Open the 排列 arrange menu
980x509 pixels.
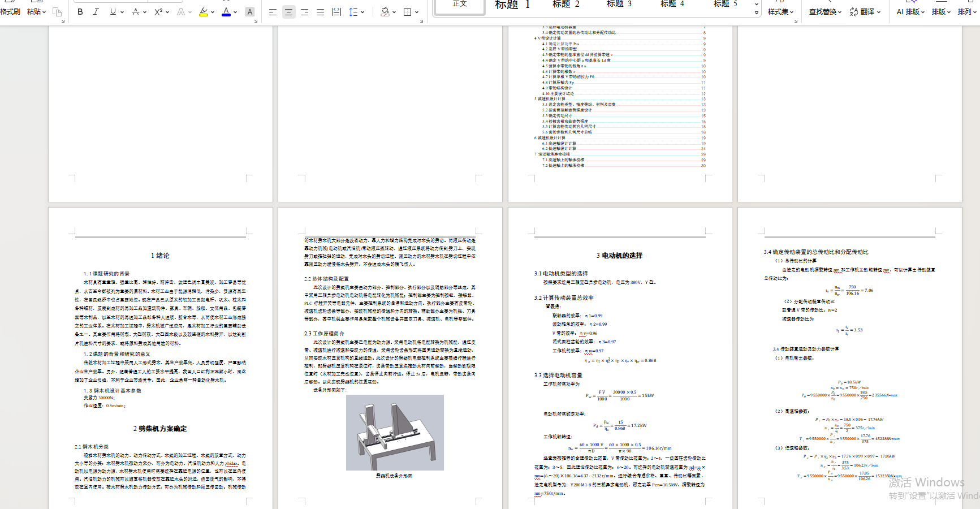967,12
